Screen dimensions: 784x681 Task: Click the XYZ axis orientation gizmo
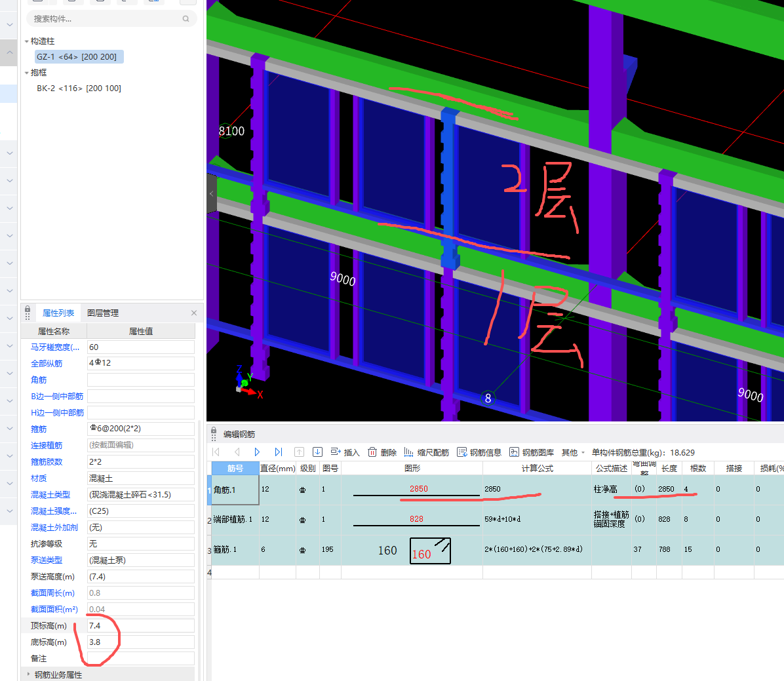pos(248,383)
